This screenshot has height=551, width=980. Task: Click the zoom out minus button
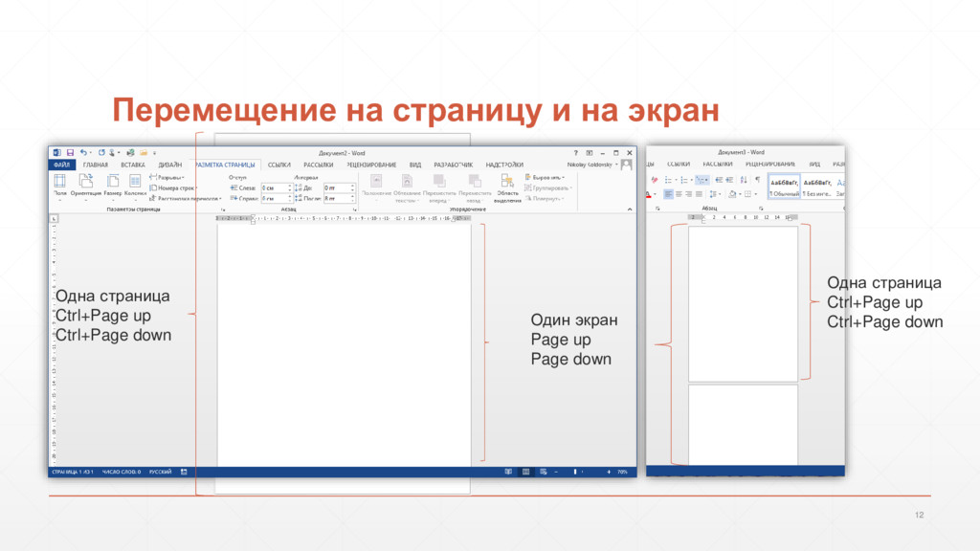pos(556,472)
